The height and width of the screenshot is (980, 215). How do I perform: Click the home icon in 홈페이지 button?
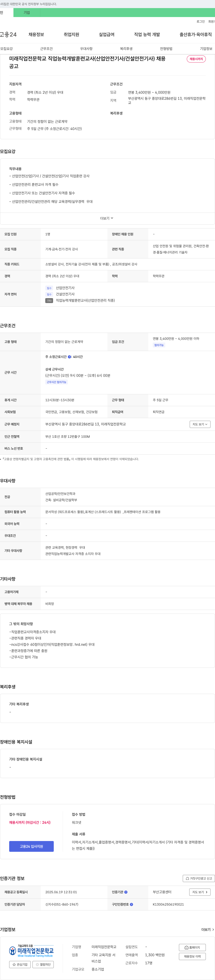point(187,947)
